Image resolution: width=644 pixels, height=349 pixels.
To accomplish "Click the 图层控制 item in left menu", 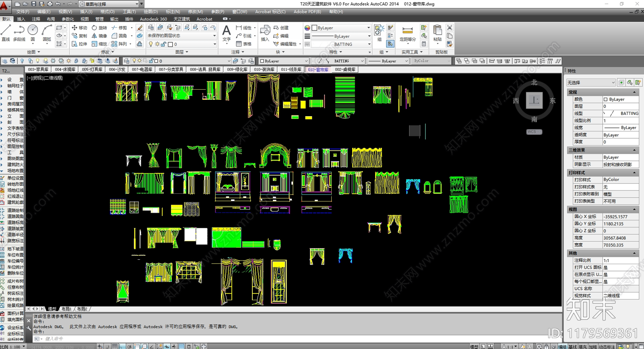I will (x=15, y=146).
